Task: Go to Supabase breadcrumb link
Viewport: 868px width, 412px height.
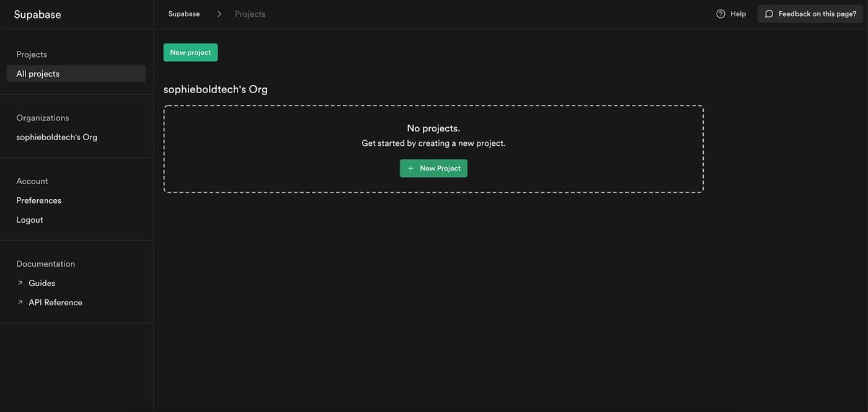Action: click(x=184, y=14)
